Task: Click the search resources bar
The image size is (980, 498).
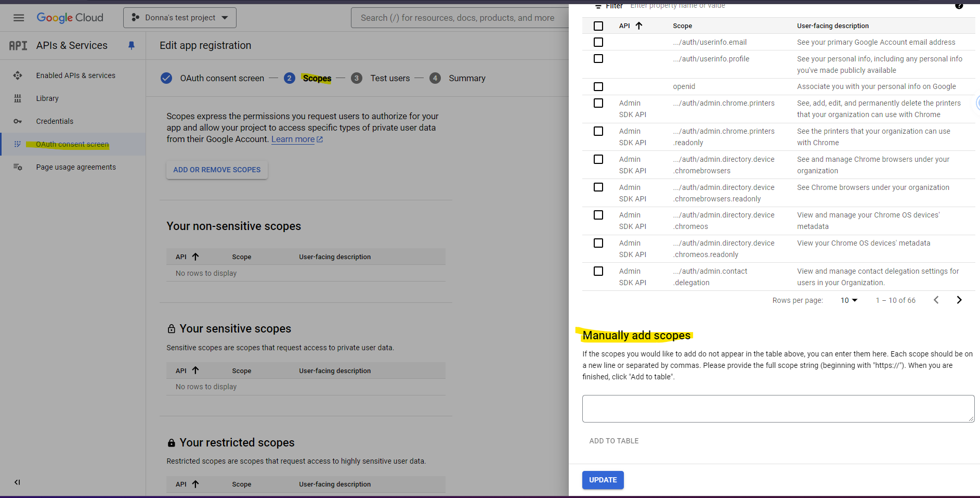Action: (460, 18)
